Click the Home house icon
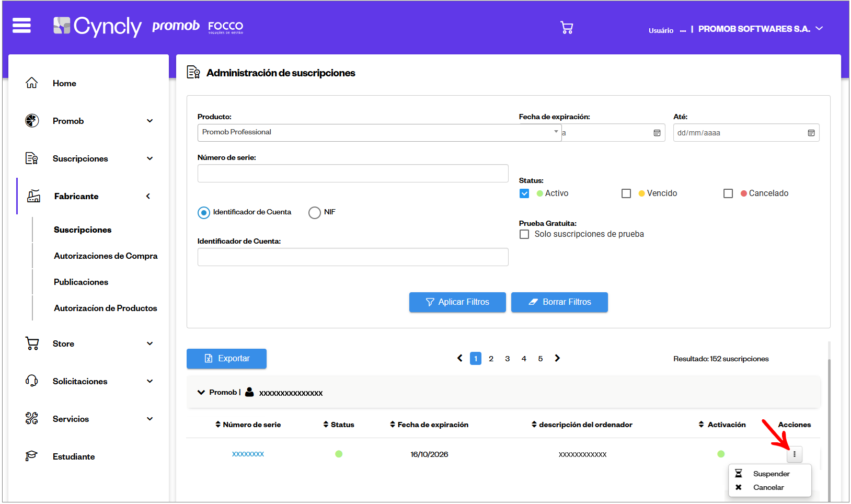Screen dimensions: 851x504 tap(32, 83)
